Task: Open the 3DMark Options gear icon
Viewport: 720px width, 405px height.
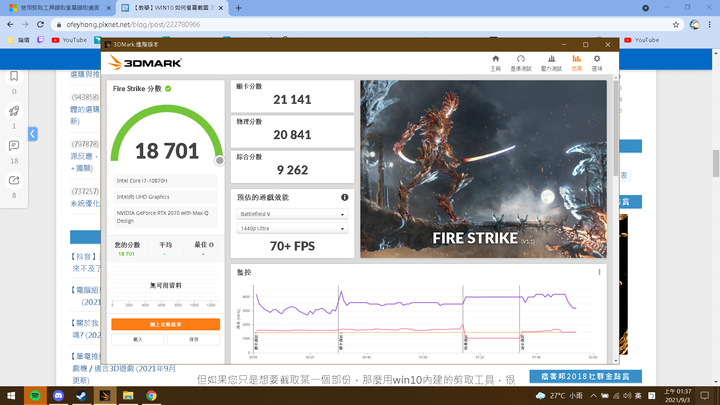Action: (597, 59)
